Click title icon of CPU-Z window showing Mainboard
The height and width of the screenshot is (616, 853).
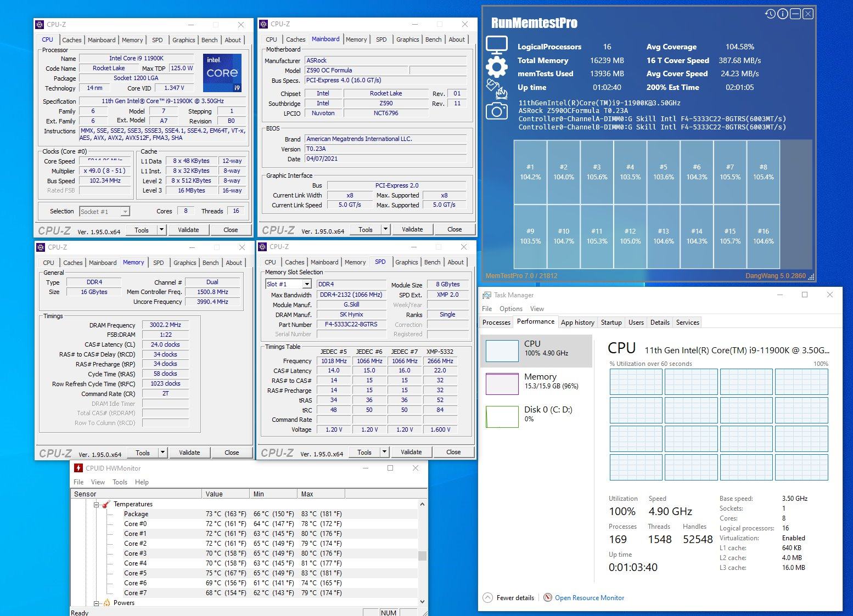263,24
